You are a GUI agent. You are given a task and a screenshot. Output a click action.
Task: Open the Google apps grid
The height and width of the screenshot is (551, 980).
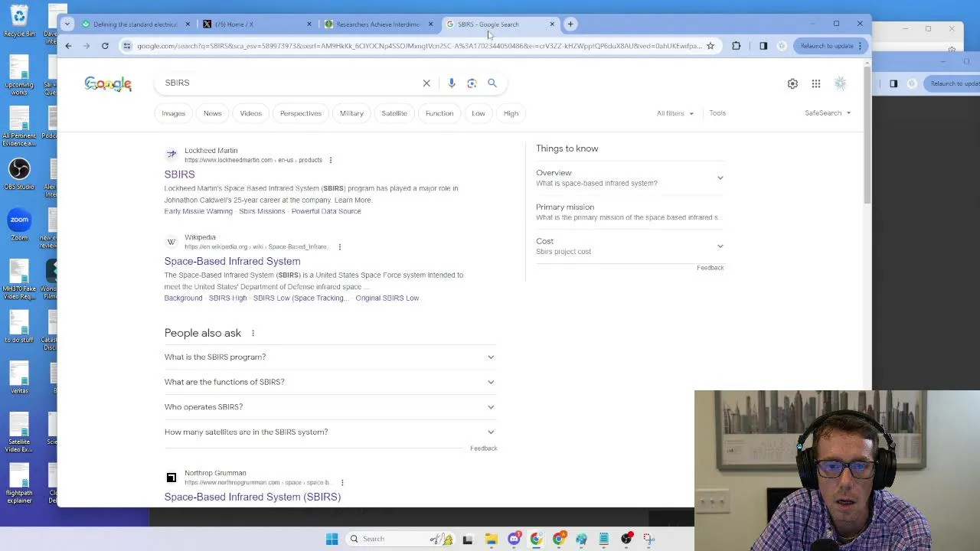click(816, 83)
